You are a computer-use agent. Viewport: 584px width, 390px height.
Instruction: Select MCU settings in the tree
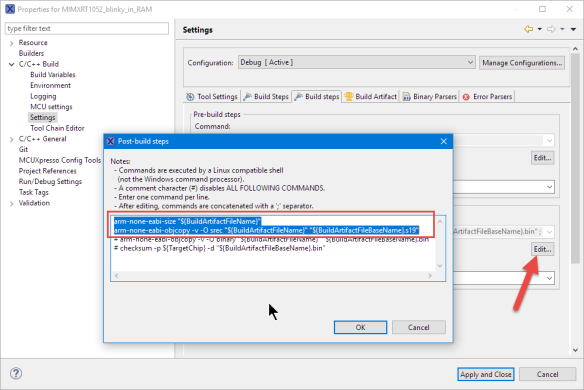[x=51, y=107]
